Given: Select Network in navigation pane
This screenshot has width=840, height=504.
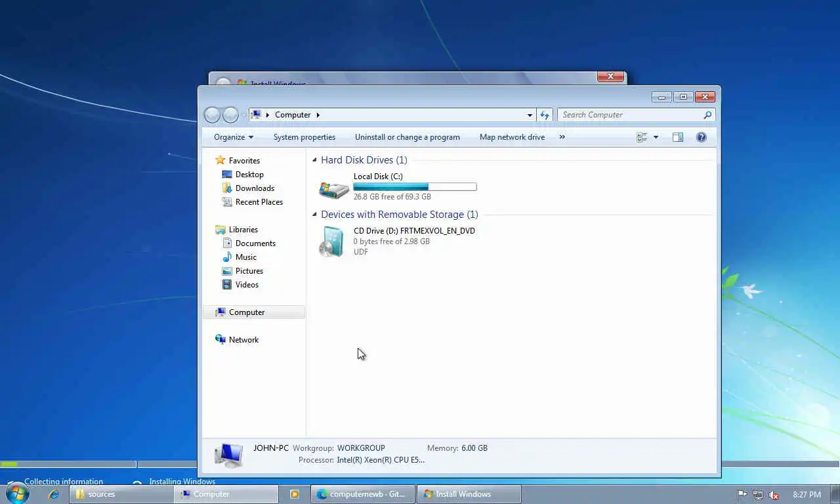Looking at the screenshot, I should click(x=243, y=340).
